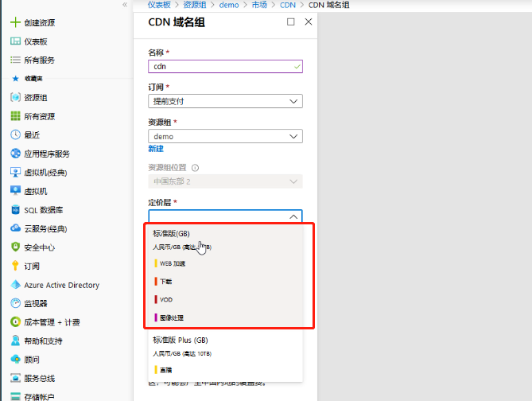This screenshot has height=401, width=532.
Task: Open the All services list icon
Action: coord(15,60)
